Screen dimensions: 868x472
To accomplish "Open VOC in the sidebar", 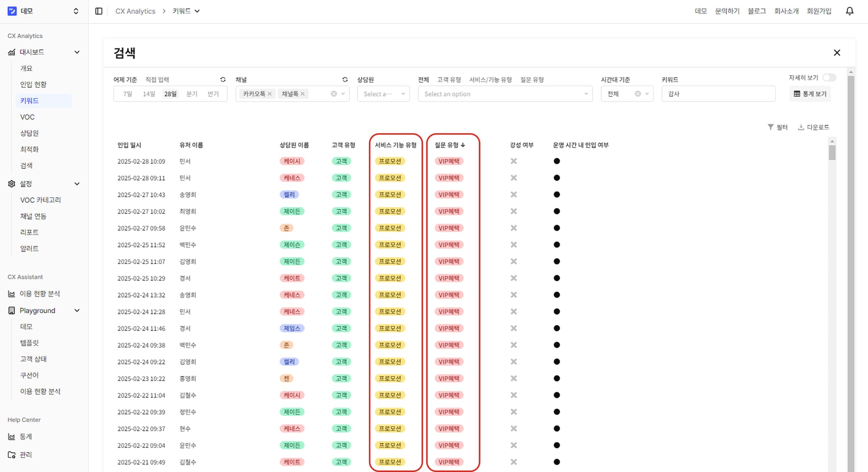I will tap(27, 117).
